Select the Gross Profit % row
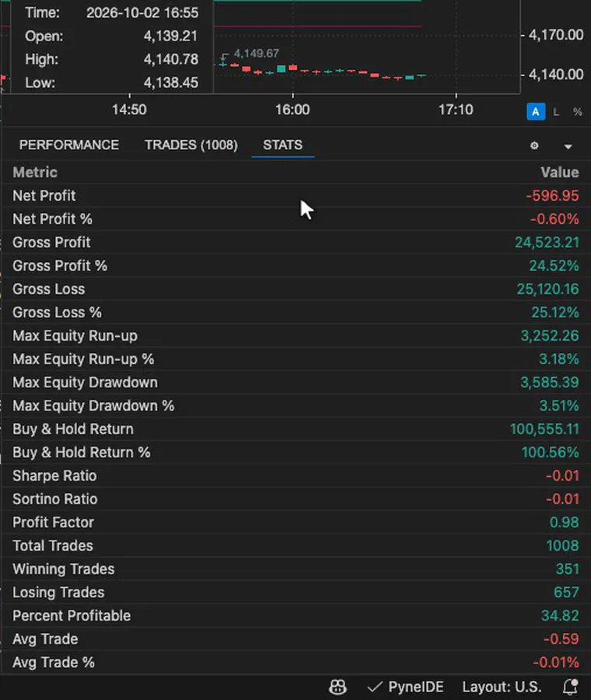Viewport: 591px width, 700px height. point(295,266)
